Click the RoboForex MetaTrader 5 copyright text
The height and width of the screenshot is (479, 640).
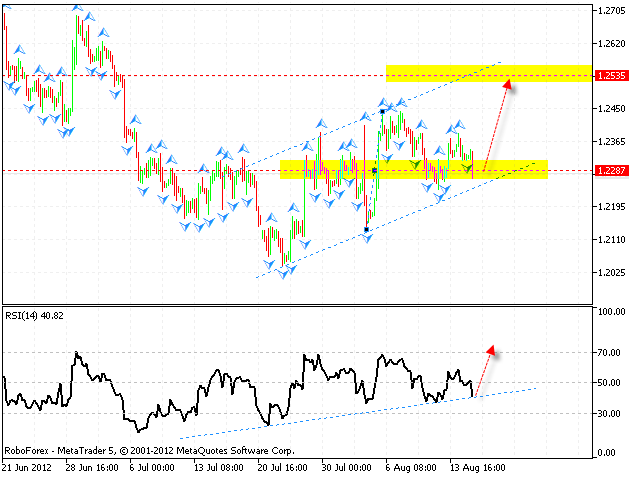[x=130, y=450]
